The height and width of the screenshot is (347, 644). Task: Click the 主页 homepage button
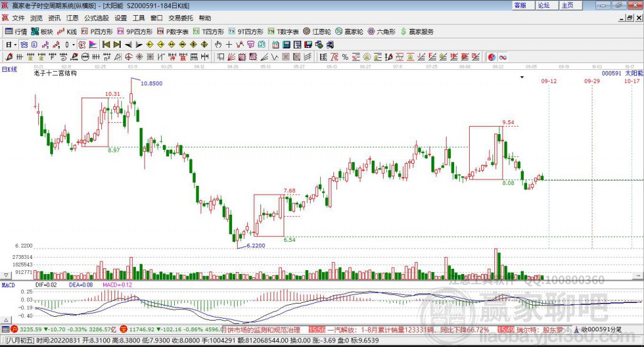point(570,5)
